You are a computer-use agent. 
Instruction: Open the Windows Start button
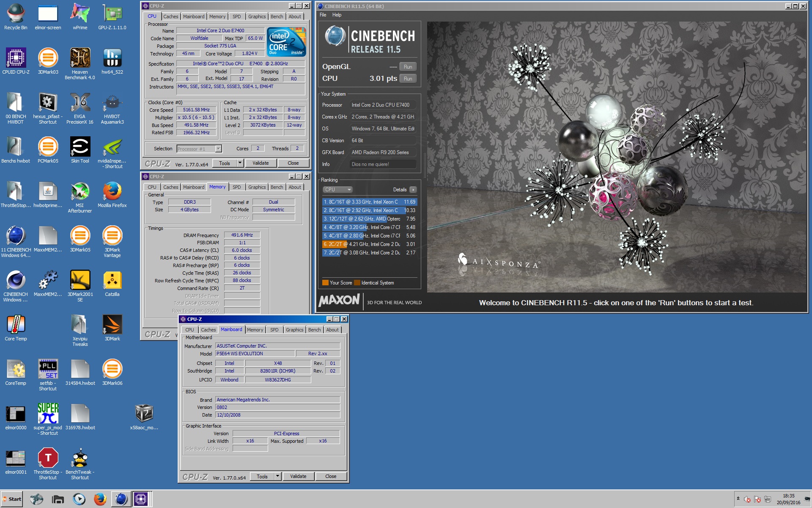pyautogui.click(x=12, y=499)
